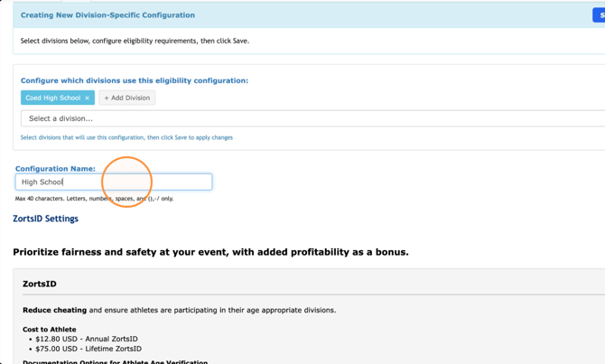
Task: Click the Configuration Name label
Action: tap(55, 169)
